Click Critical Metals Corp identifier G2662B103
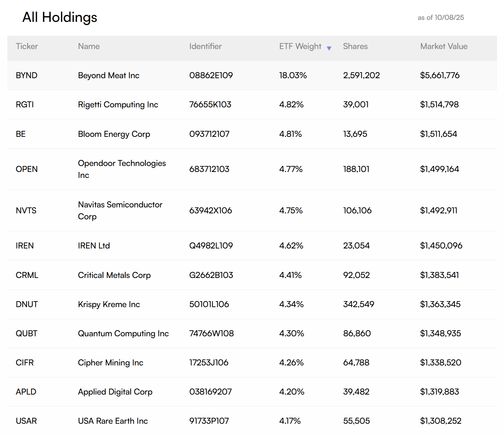 pyautogui.click(x=211, y=275)
